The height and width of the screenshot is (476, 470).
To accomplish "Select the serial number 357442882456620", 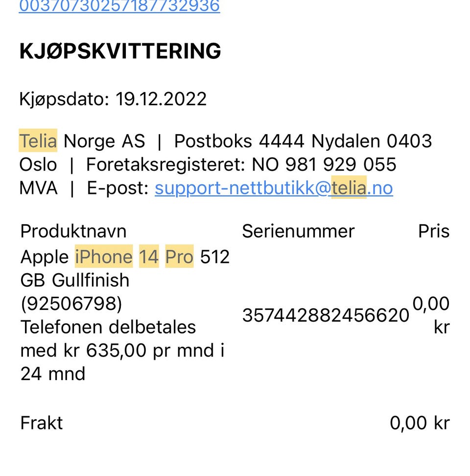I will tap(326, 315).
